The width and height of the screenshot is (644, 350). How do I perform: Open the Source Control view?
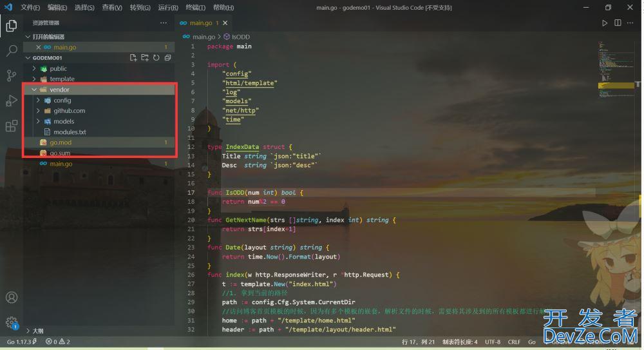12,75
